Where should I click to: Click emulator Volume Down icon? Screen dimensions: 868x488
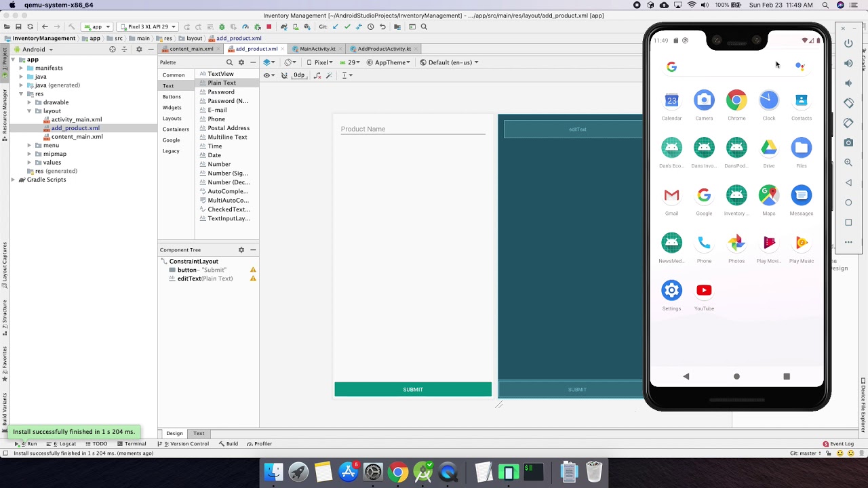848,83
